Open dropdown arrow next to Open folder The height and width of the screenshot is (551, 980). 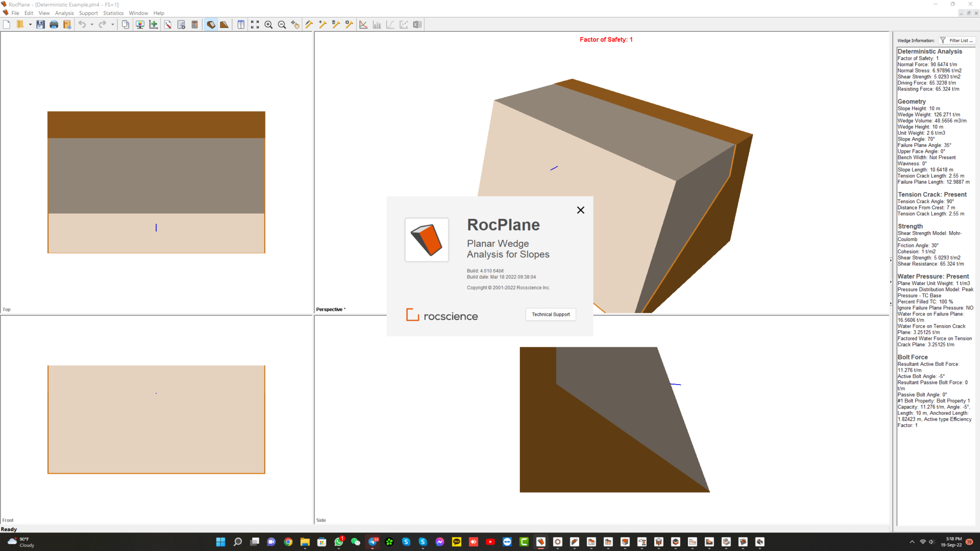point(30,24)
